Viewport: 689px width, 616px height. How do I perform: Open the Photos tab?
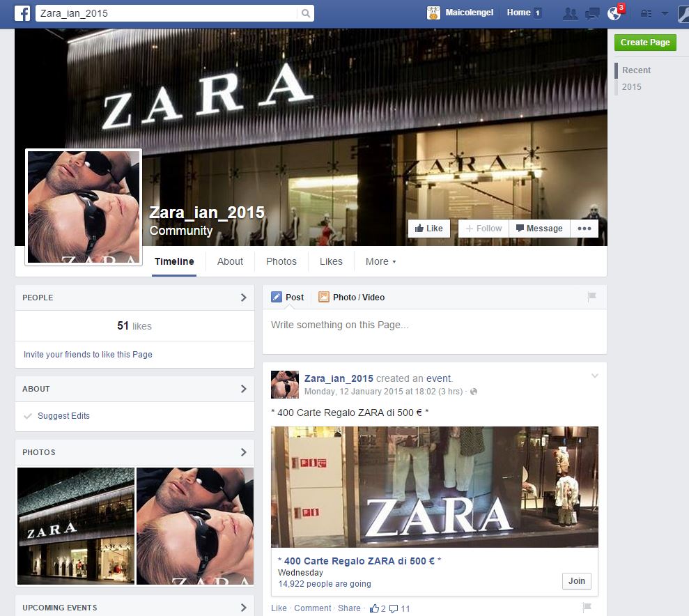[281, 261]
